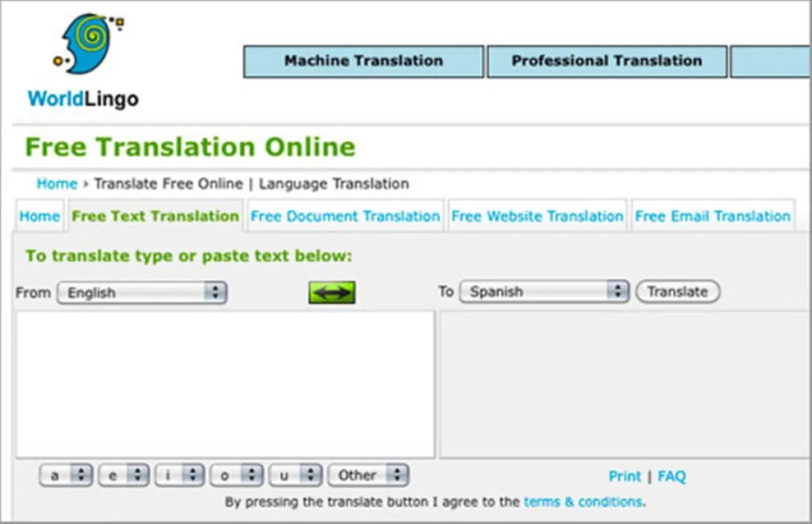
Task: Click the green swap languages arrow
Action: (332, 292)
